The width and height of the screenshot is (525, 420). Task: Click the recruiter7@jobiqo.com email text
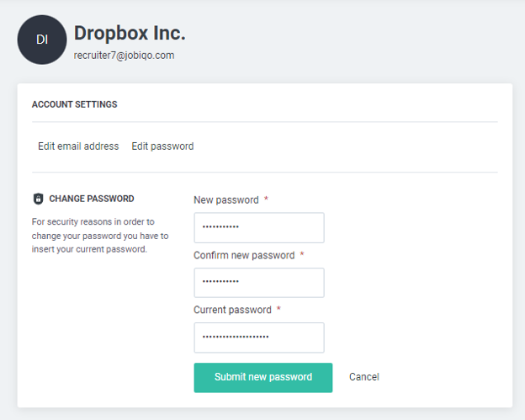click(x=124, y=56)
